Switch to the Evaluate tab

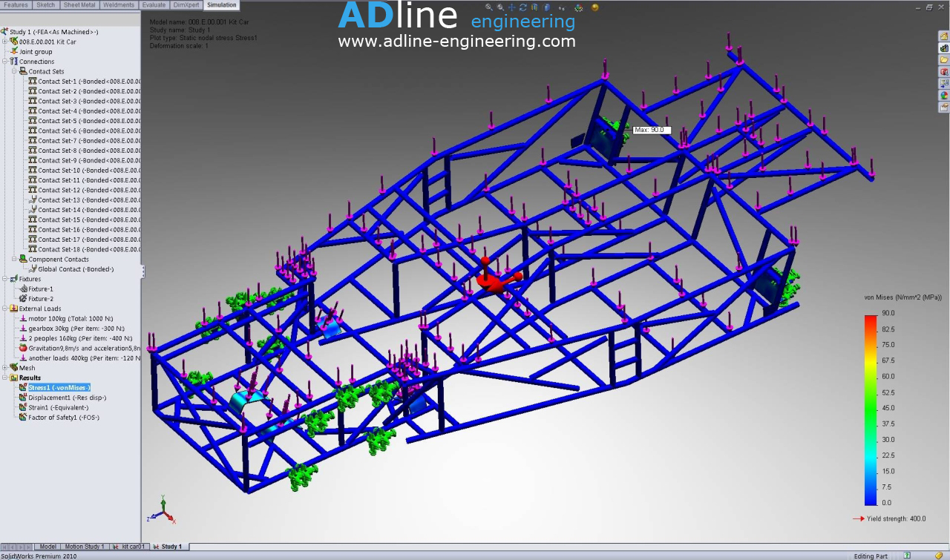(x=154, y=4)
